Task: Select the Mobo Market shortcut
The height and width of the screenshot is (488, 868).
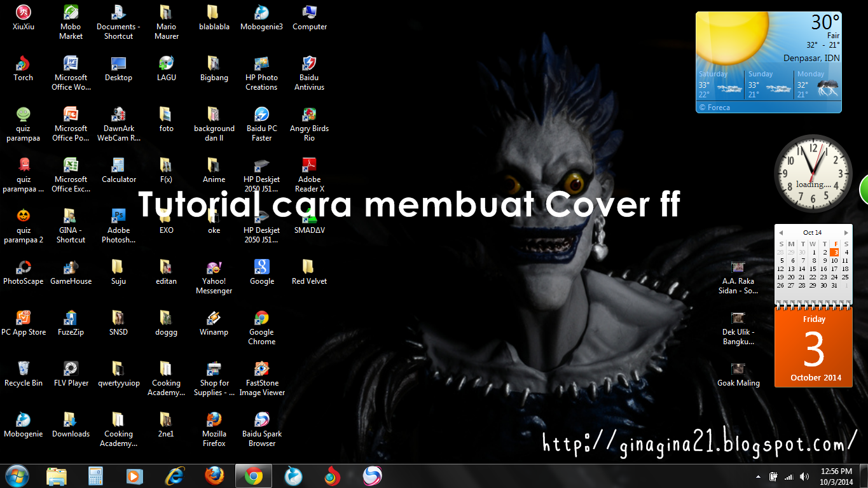Action: click(71, 22)
